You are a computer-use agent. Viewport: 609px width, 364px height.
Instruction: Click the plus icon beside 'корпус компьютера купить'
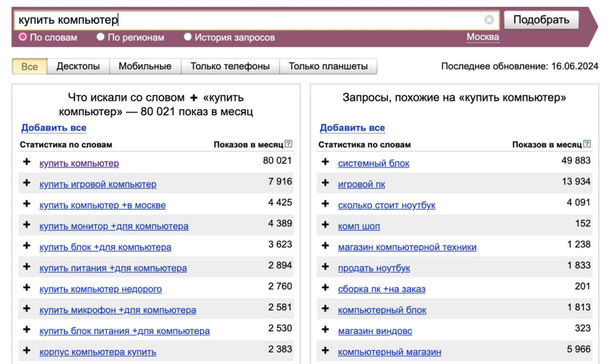coord(27,351)
